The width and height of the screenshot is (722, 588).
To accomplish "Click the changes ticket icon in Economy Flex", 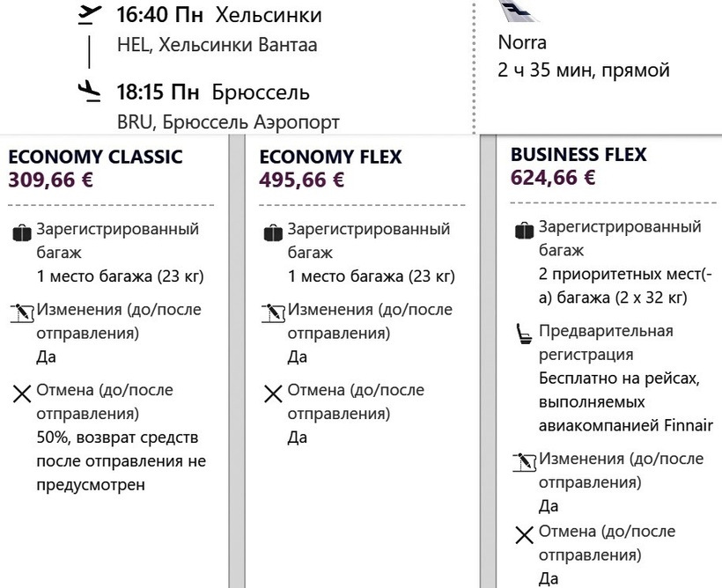I will point(274,312).
